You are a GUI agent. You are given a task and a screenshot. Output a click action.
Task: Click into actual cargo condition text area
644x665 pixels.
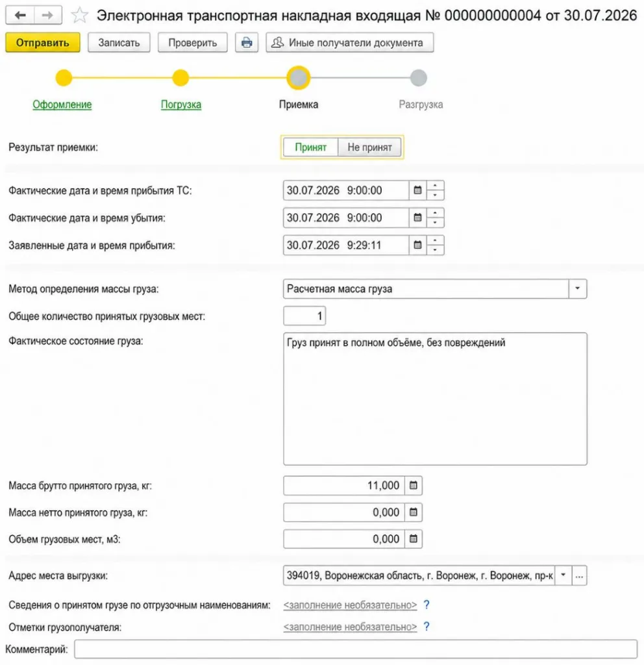tap(435, 399)
